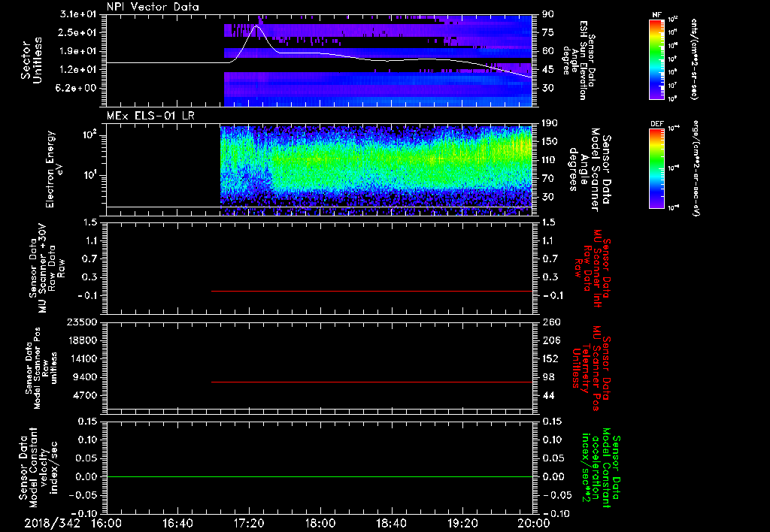Click the 190 scanner angle tick label
This screenshot has width=770, height=532.
click(x=551, y=123)
